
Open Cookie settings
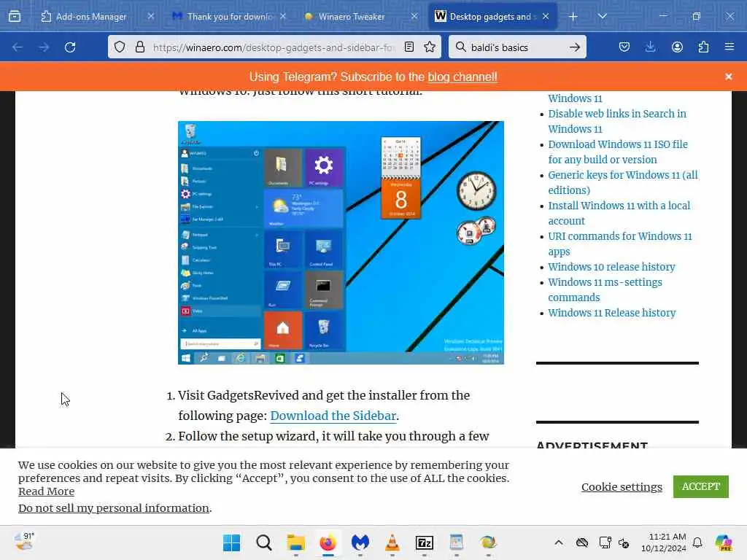[x=622, y=486]
